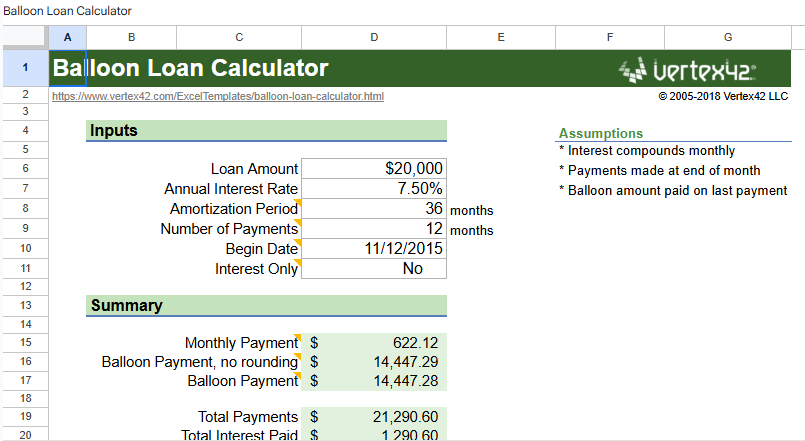Select the Assumptions heading text cell

[601, 133]
